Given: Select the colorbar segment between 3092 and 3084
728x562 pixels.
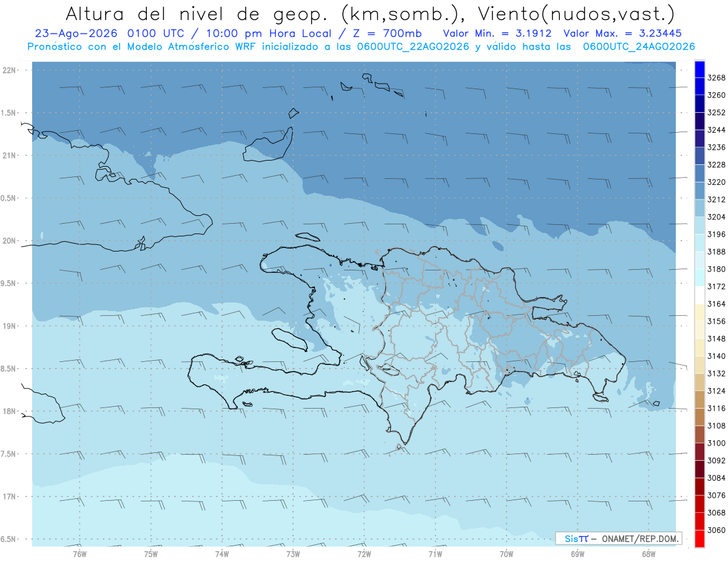Looking at the screenshot, I should (x=699, y=469).
